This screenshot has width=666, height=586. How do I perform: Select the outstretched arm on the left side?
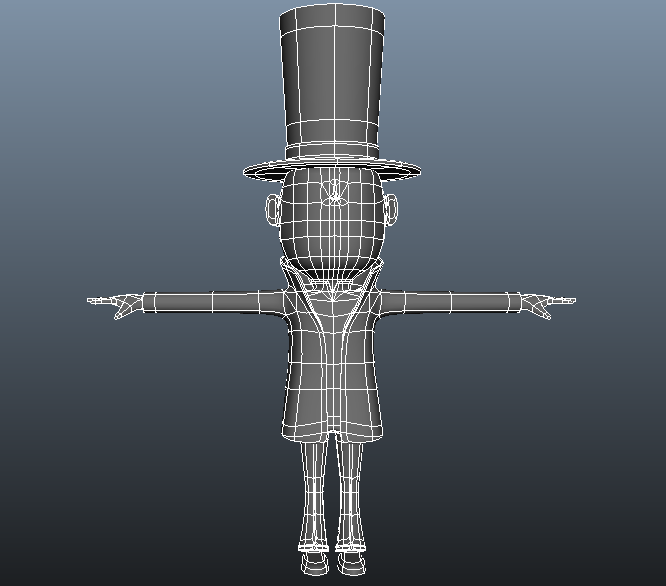[x=212, y=302]
